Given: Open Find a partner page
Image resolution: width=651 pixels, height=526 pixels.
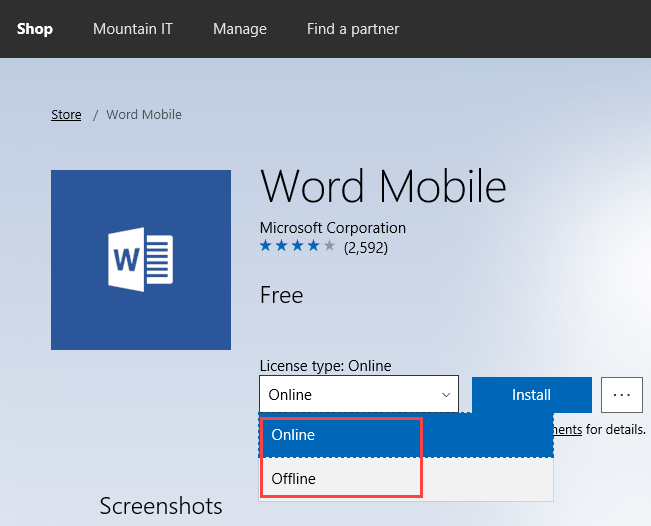Looking at the screenshot, I should click(353, 29).
